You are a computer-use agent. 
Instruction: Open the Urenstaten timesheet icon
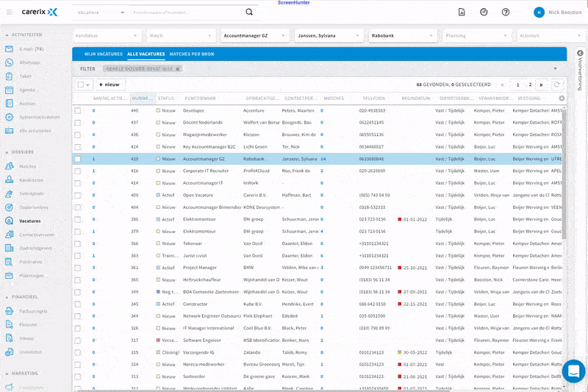[9, 352]
